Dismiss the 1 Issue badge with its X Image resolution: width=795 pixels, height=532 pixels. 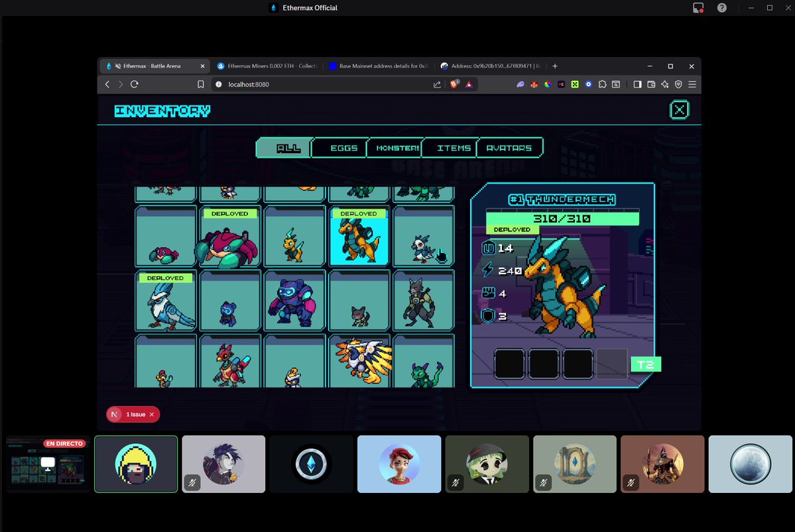(x=152, y=415)
